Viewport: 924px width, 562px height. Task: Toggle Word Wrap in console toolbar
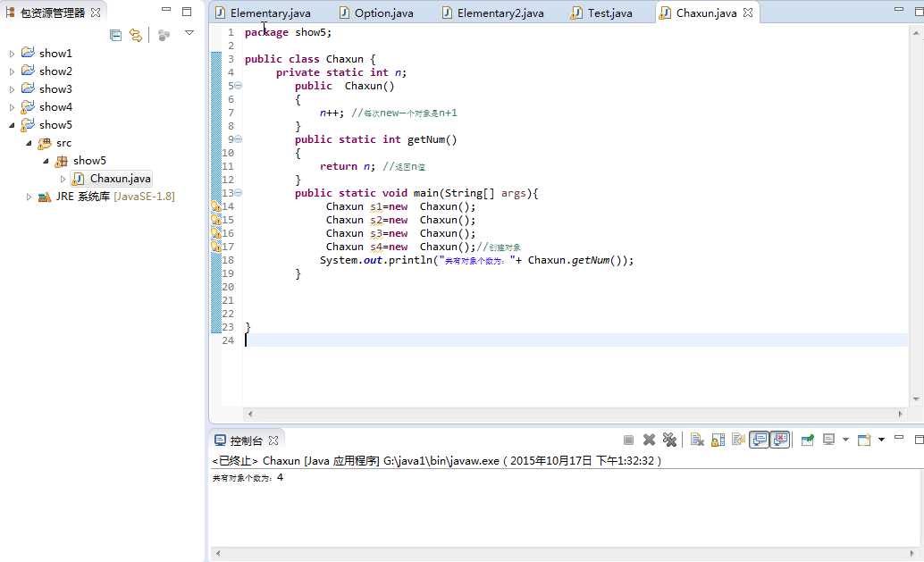738,440
